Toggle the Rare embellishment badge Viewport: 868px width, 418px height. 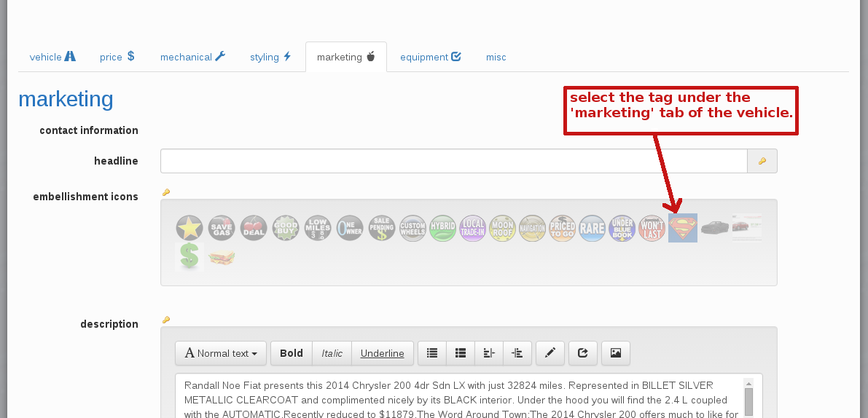[593, 228]
